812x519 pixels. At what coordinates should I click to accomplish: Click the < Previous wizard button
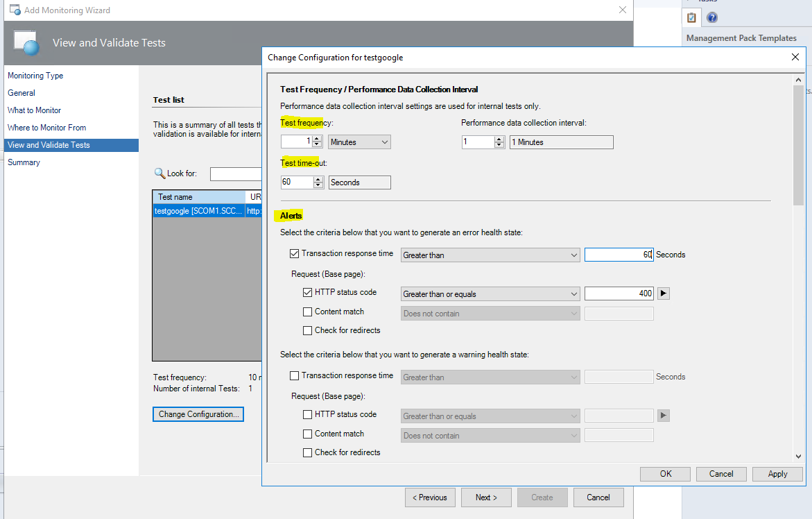click(430, 497)
